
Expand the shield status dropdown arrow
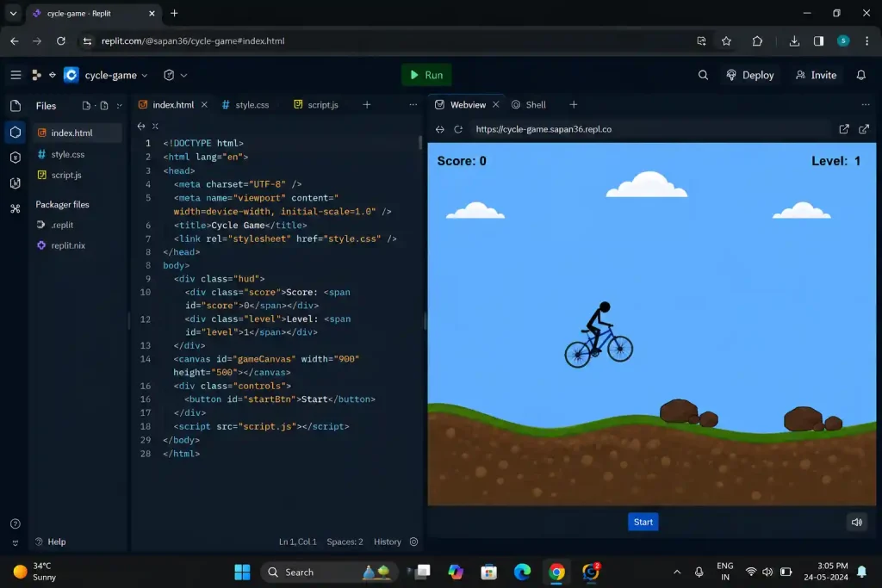183,75
